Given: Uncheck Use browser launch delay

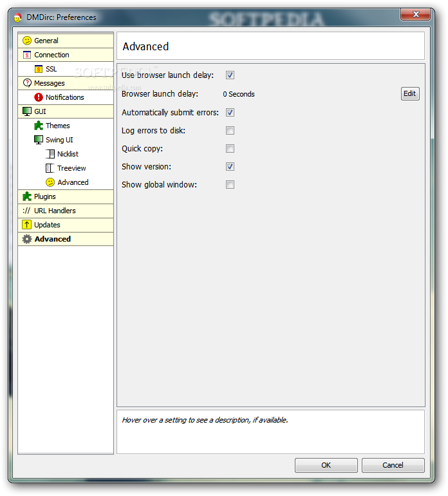Looking at the screenshot, I should 230,75.
